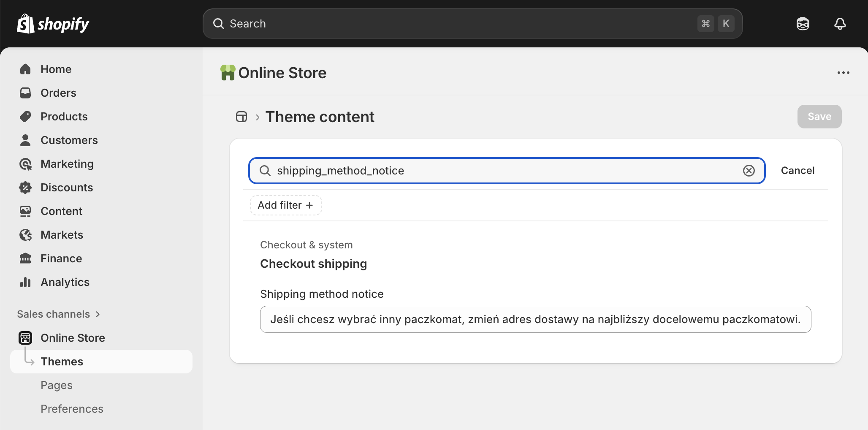Click the Home sidebar icon
Viewport: 868px width, 430px height.
(x=25, y=69)
